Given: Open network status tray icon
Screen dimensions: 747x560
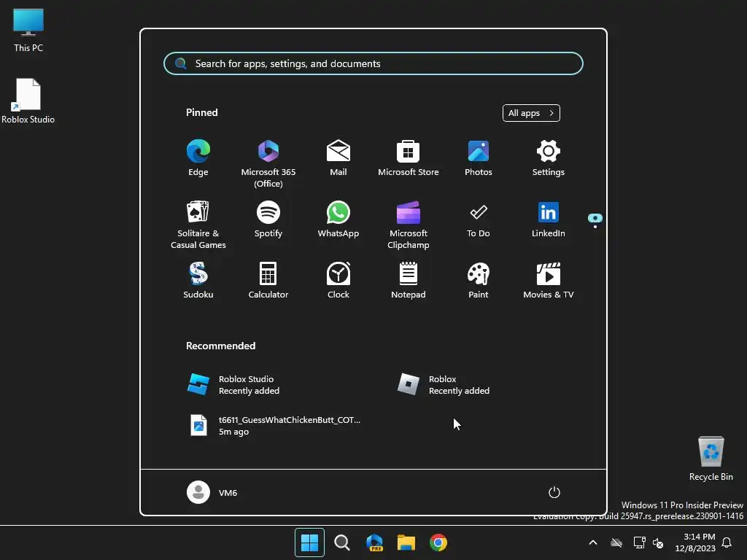Looking at the screenshot, I should coord(639,542).
